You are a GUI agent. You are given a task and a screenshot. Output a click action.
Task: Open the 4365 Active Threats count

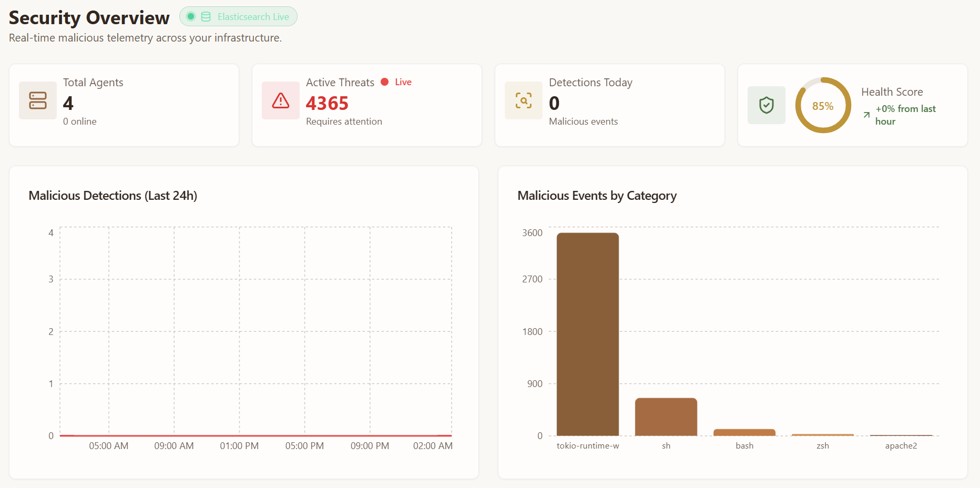pyautogui.click(x=327, y=104)
